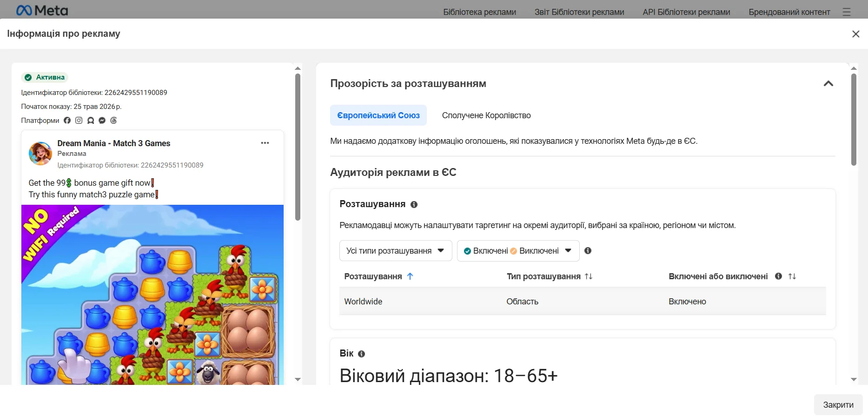Image resolution: width=868 pixels, height=417 pixels.
Task: Click the info icon beside the Включені/Виключені filter
Action: coord(588,251)
